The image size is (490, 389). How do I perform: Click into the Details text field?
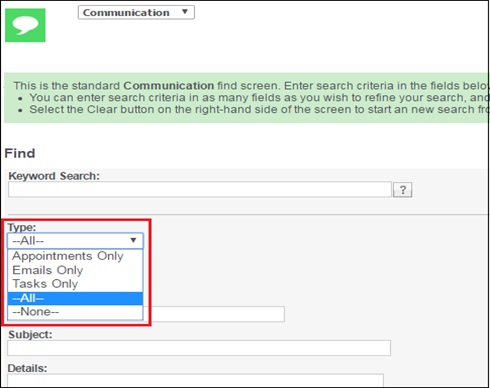pyautogui.click(x=196, y=381)
